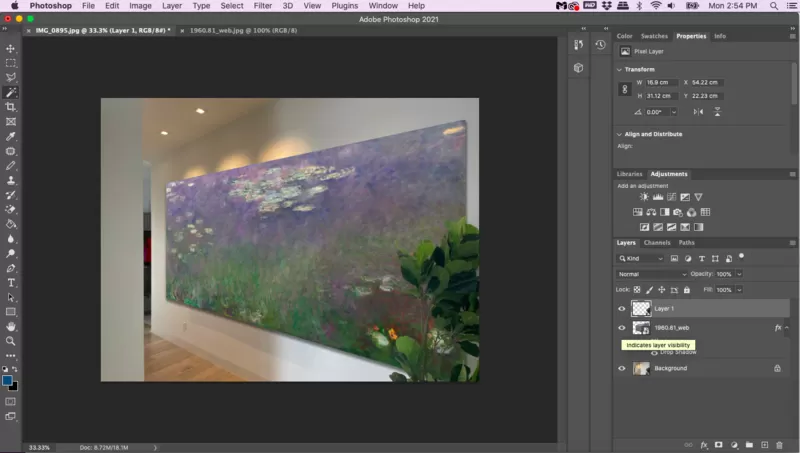Delete layer with trash icon
The height and width of the screenshot is (453, 800).
[x=779, y=445]
